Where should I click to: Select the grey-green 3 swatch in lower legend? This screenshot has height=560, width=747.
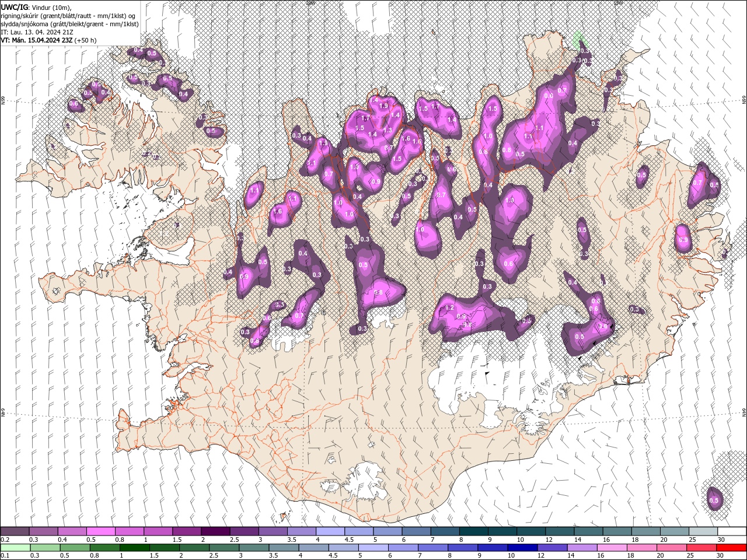(253, 548)
